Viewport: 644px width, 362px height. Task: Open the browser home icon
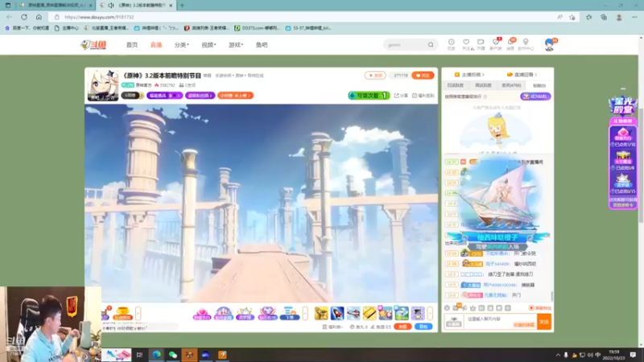(39, 17)
